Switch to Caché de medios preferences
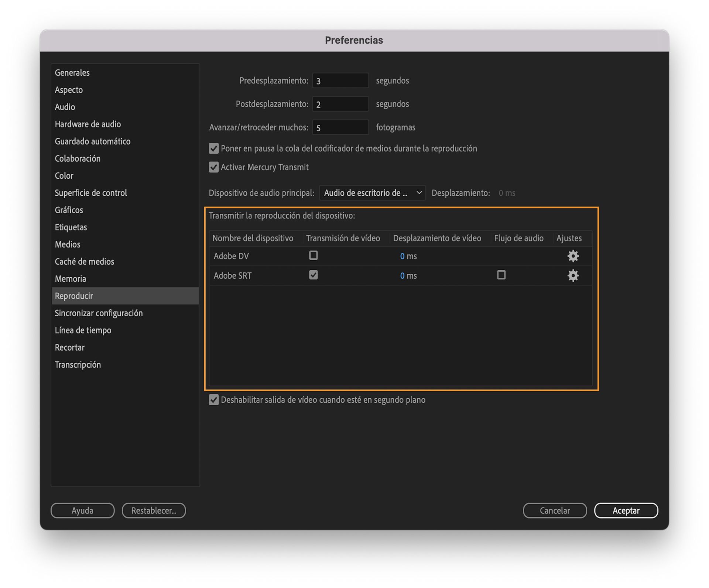 pos(84,261)
